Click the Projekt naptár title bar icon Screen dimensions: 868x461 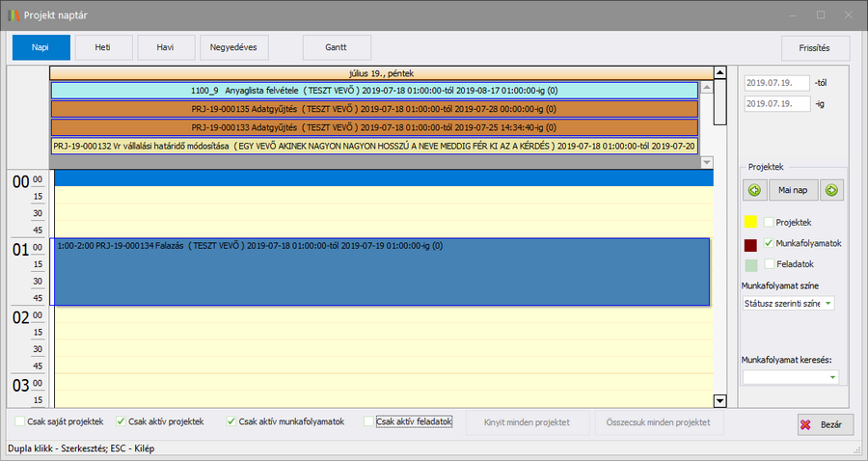coord(13,14)
